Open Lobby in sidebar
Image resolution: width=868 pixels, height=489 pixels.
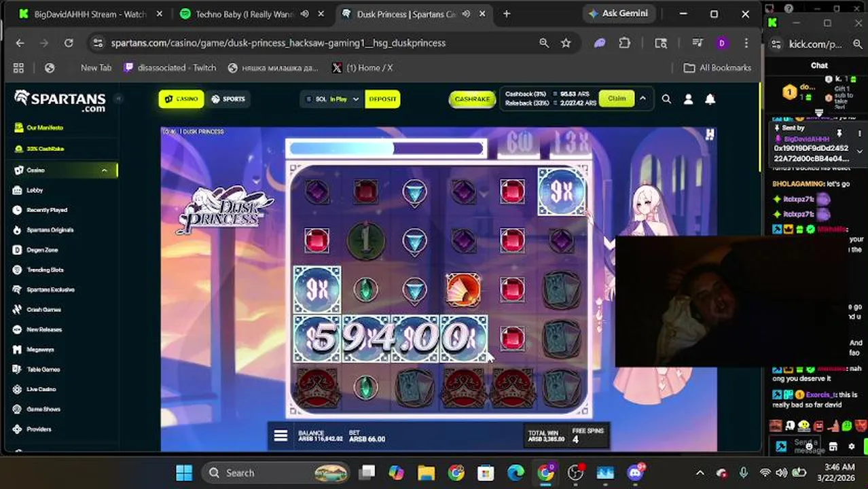point(34,190)
